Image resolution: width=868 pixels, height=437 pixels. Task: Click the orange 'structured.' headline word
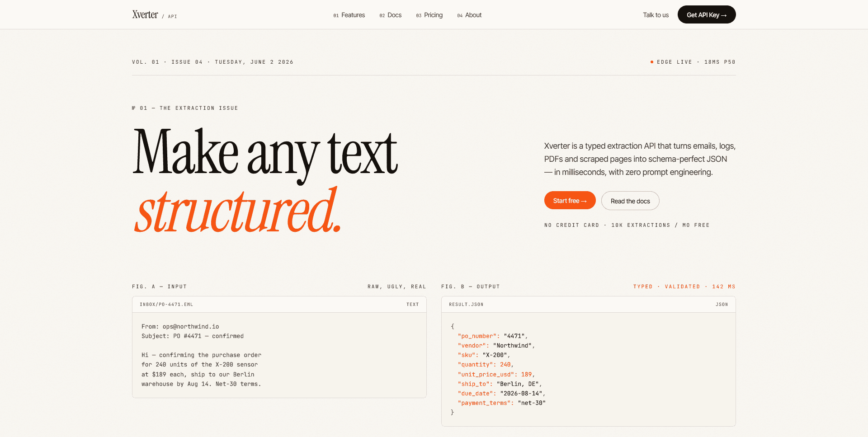(x=237, y=210)
